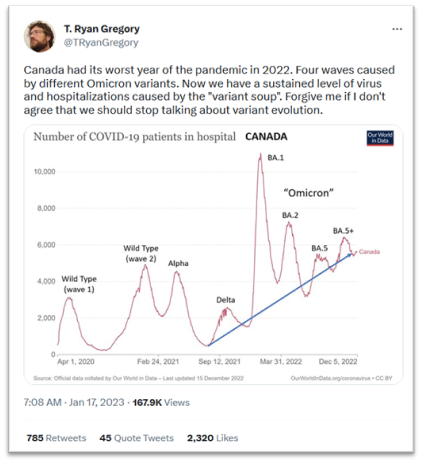Click the Sep 12, 2021 axis date
422x463 pixels.
(219, 362)
